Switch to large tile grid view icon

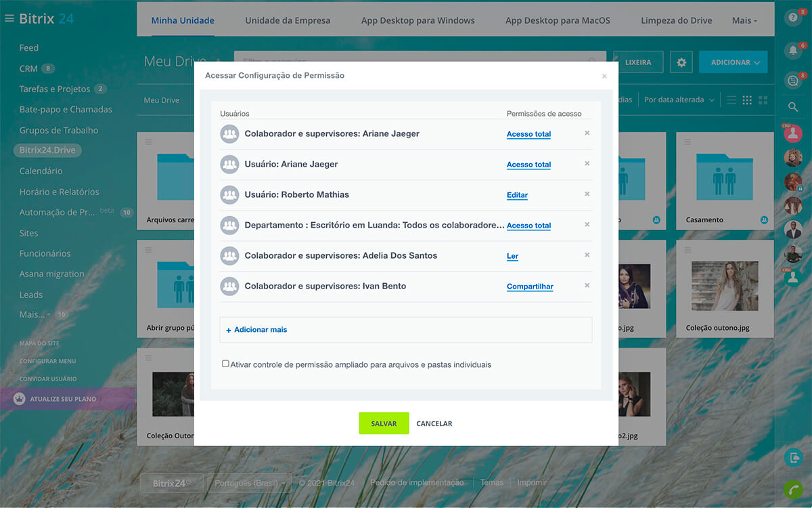pyautogui.click(x=763, y=100)
